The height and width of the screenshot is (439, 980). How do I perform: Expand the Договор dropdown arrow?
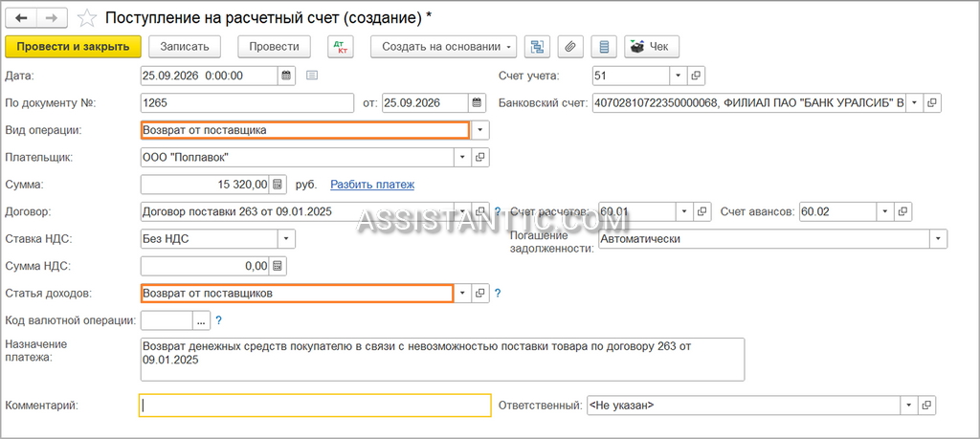point(463,211)
